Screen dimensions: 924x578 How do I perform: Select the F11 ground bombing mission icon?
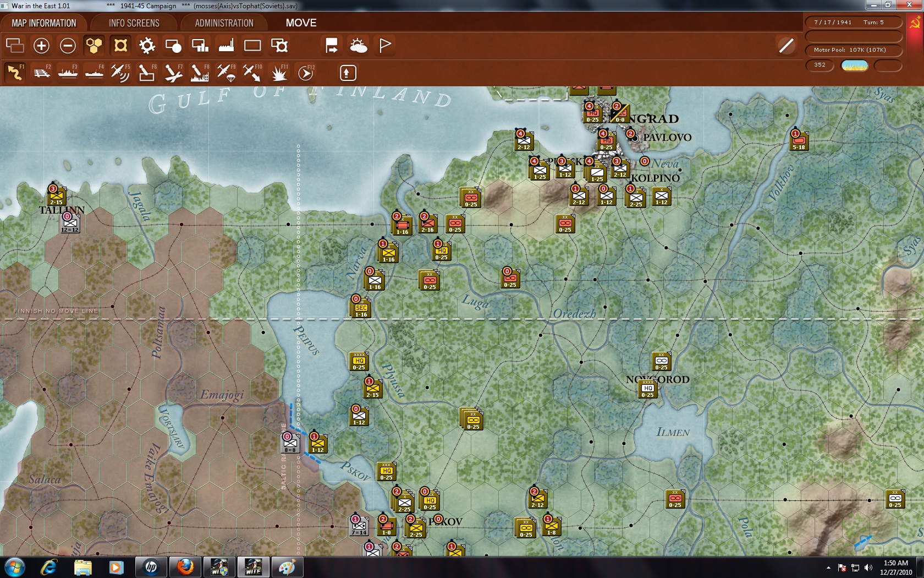point(279,72)
